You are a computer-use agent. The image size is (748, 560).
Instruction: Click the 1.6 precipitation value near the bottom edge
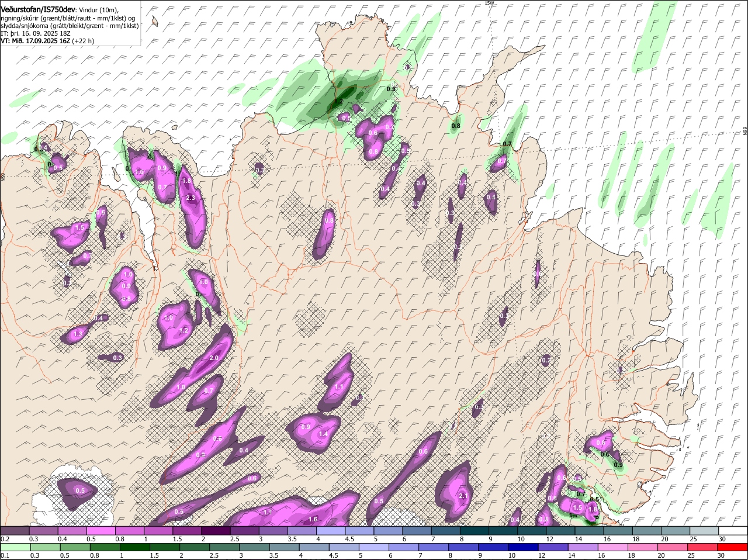(x=313, y=519)
